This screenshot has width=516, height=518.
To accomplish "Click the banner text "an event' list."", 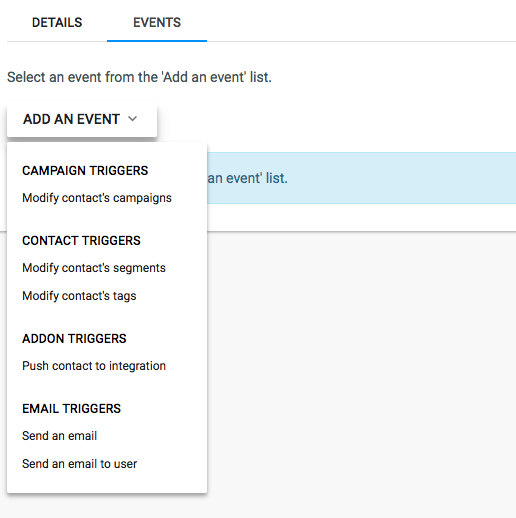I will pos(247,178).
